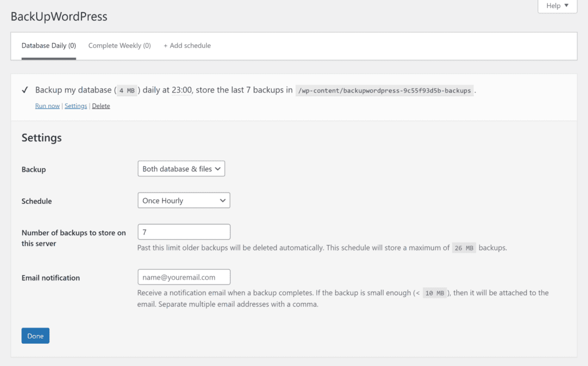Open the + Add schedule tab

tap(187, 46)
